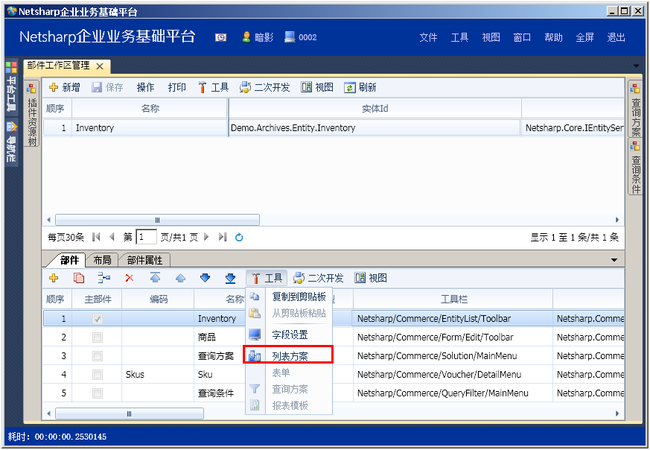Open the 文件 menu in the header
The image size is (650, 450).
click(x=428, y=38)
